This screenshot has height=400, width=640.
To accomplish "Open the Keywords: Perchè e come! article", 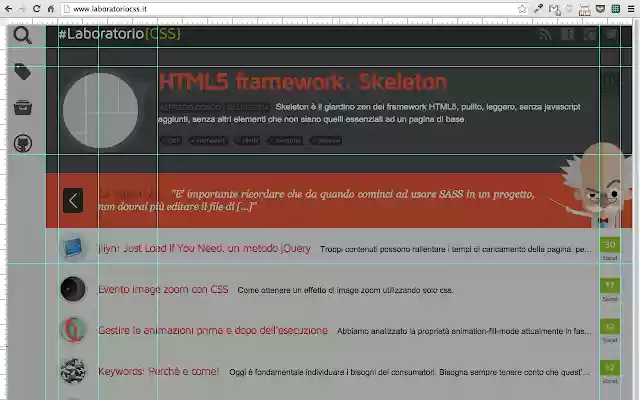I will click(158, 371).
